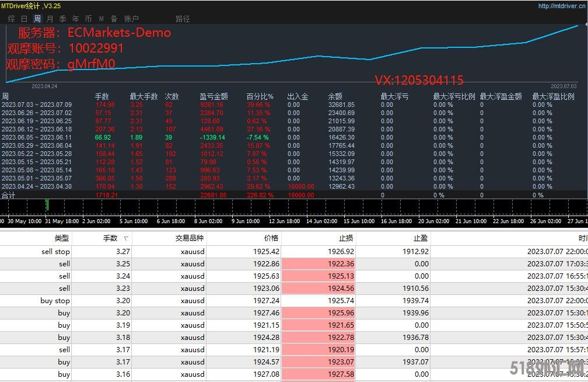
Task: Select the buy stop order at 1927.24
Action: coord(55,301)
